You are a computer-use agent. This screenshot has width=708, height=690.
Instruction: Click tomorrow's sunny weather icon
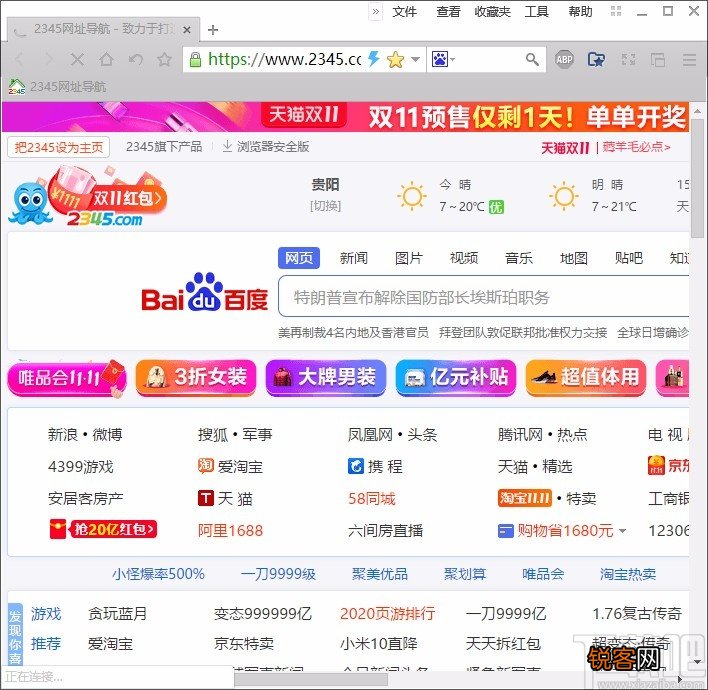564,196
